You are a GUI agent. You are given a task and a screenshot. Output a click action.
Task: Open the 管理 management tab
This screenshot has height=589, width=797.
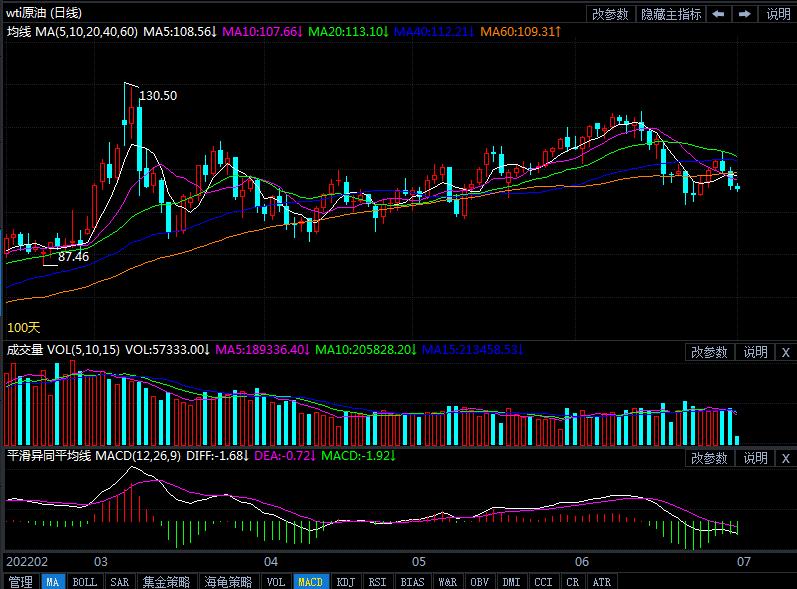click(20, 581)
